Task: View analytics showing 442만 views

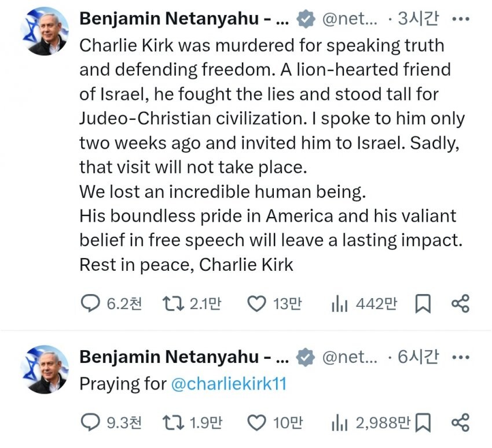Action: point(364,304)
